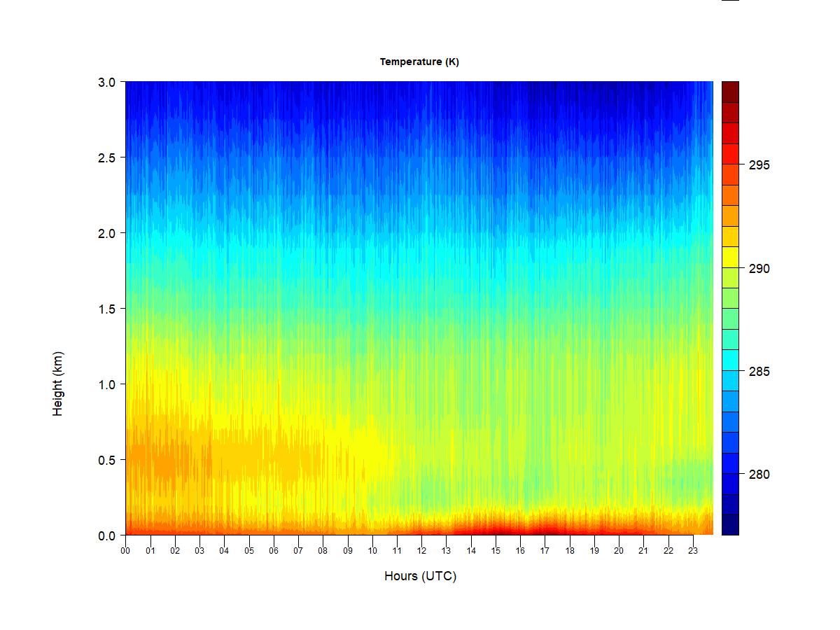The height and width of the screenshot is (630, 840).
Task: Select the 1.0 height tick label
Action: click(x=106, y=384)
